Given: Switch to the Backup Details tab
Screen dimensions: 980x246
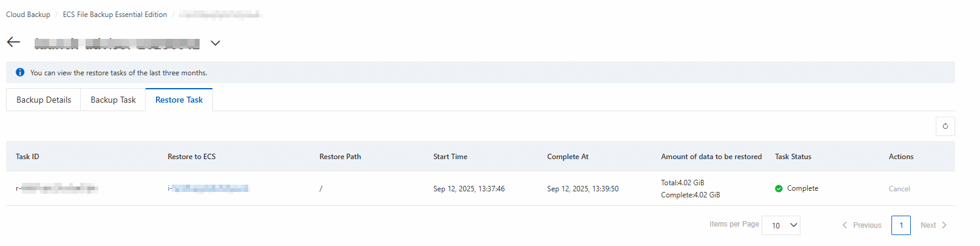Looking at the screenshot, I should pos(44,100).
